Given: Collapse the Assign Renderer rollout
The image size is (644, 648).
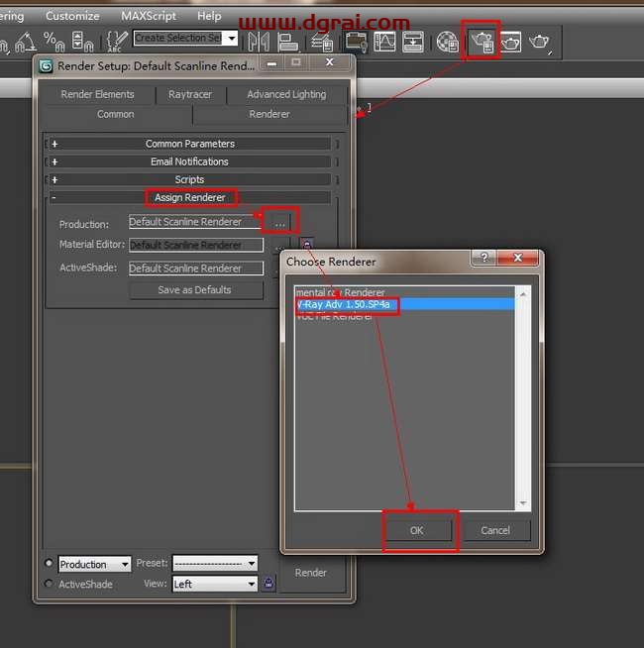Looking at the screenshot, I should click(x=189, y=197).
